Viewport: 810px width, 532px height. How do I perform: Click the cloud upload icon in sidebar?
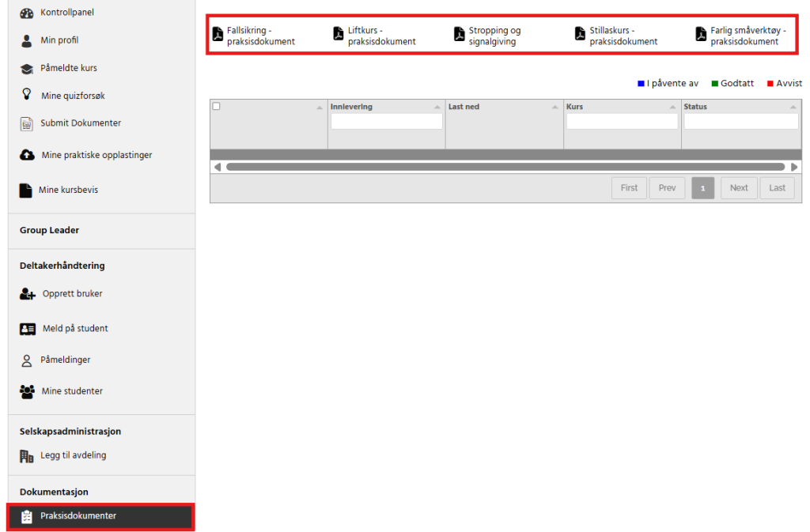click(27, 155)
